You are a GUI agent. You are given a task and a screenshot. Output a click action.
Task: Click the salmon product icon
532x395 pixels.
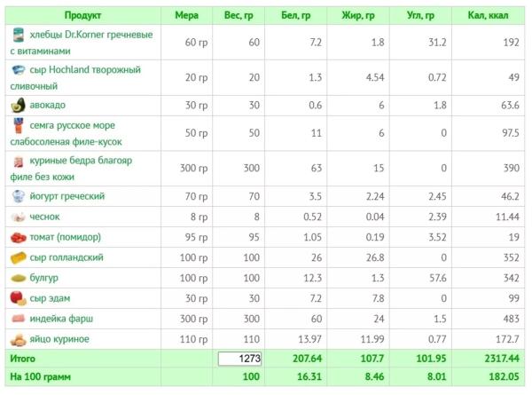click(18, 126)
